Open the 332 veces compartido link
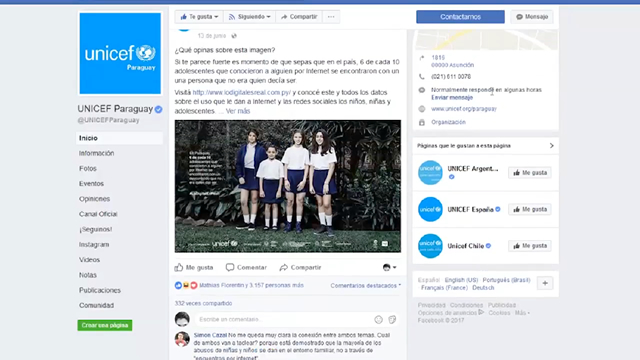This screenshot has height=360, width=640. pos(203,303)
